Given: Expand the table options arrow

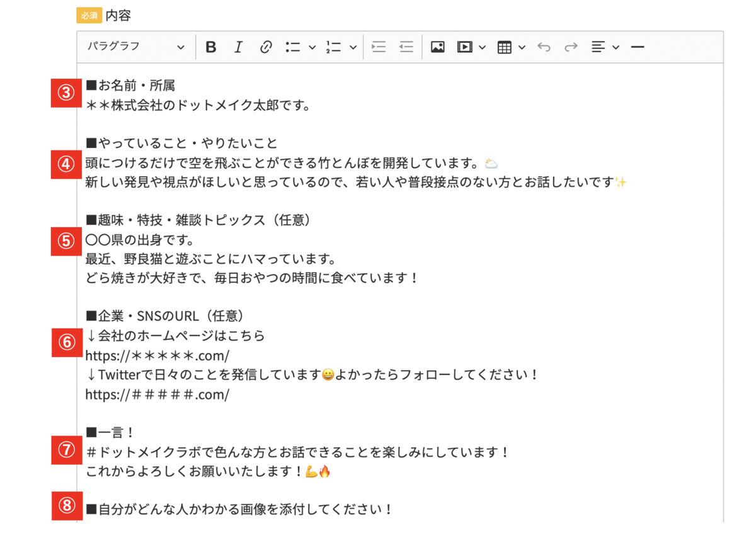Looking at the screenshot, I should pyautogui.click(x=522, y=47).
